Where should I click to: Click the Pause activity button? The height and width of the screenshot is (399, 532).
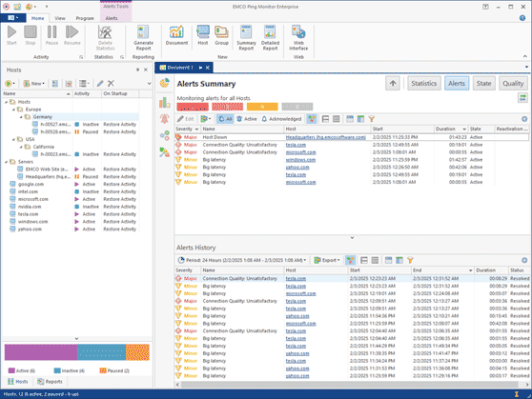pyautogui.click(x=51, y=35)
